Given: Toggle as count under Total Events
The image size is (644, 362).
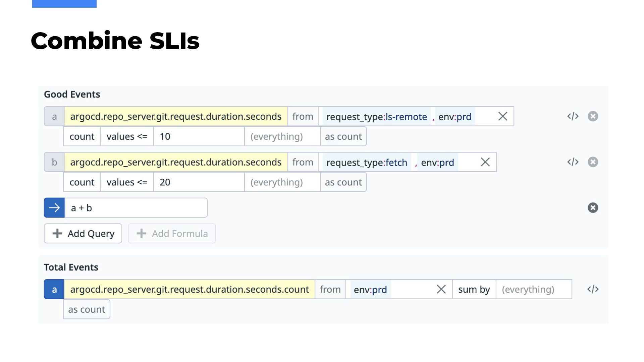Looking at the screenshot, I should [x=87, y=309].
